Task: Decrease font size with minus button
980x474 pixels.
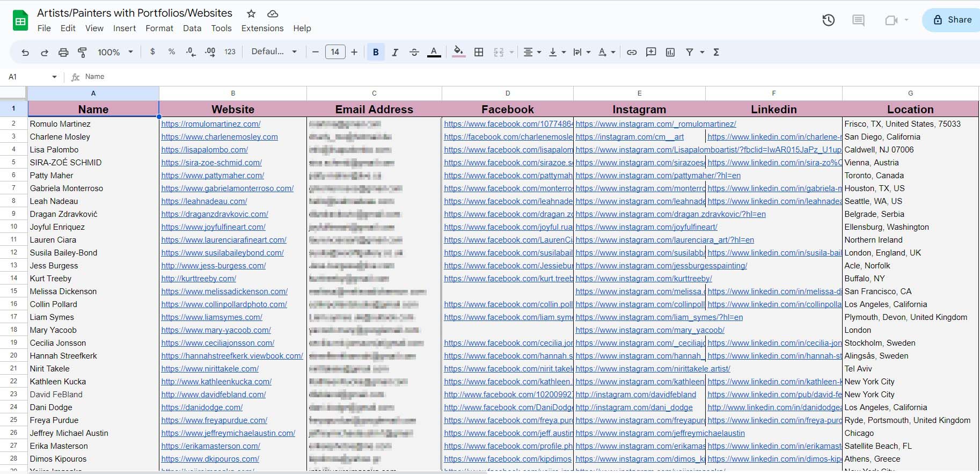Action: point(316,52)
